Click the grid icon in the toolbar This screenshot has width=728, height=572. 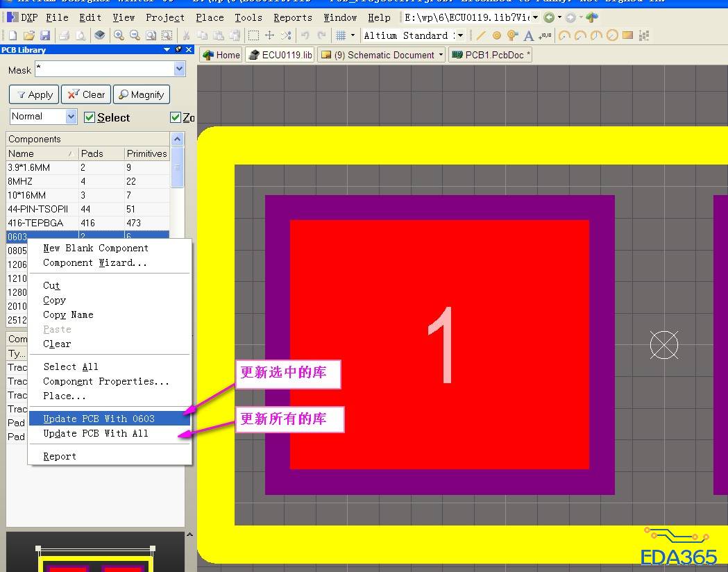341,35
